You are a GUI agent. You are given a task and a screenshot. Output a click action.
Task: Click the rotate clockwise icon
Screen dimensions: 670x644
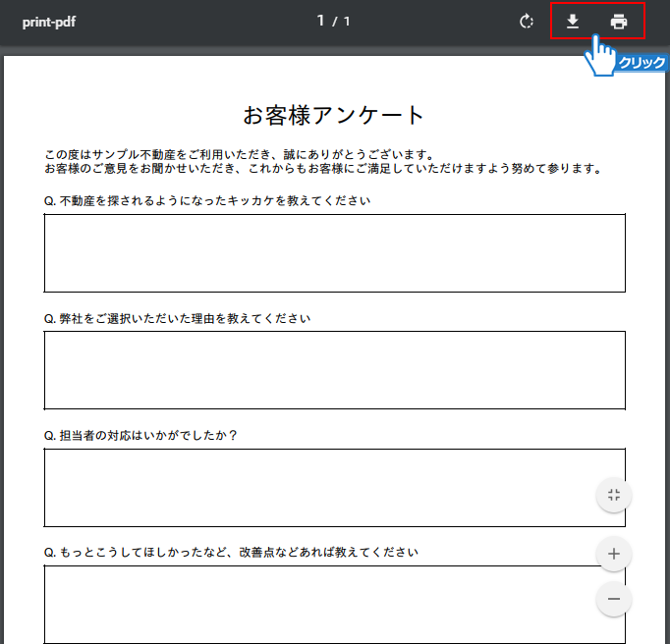(x=527, y=22)
